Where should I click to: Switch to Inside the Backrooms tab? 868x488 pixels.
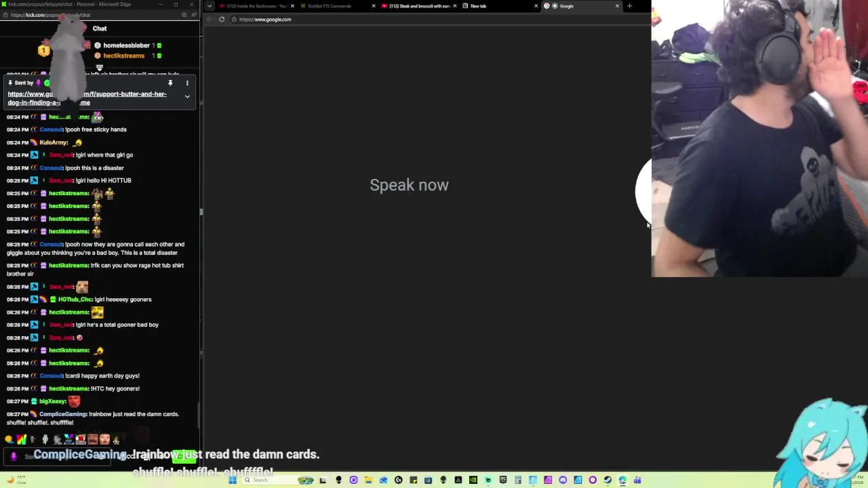tap(255, 6)
